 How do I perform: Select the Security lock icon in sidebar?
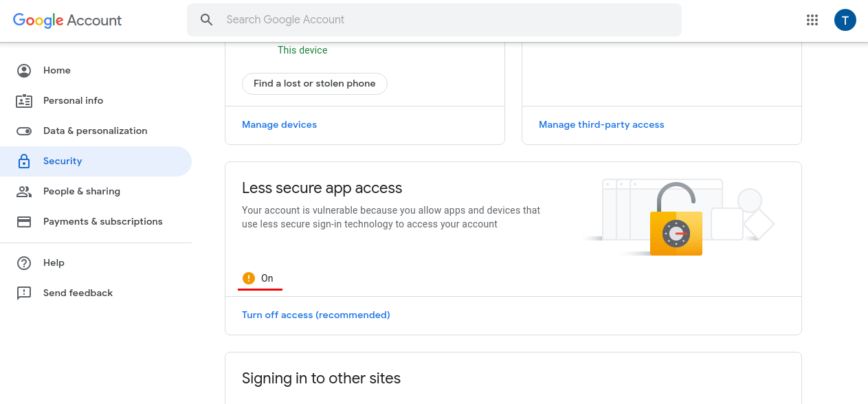[25, 161]
